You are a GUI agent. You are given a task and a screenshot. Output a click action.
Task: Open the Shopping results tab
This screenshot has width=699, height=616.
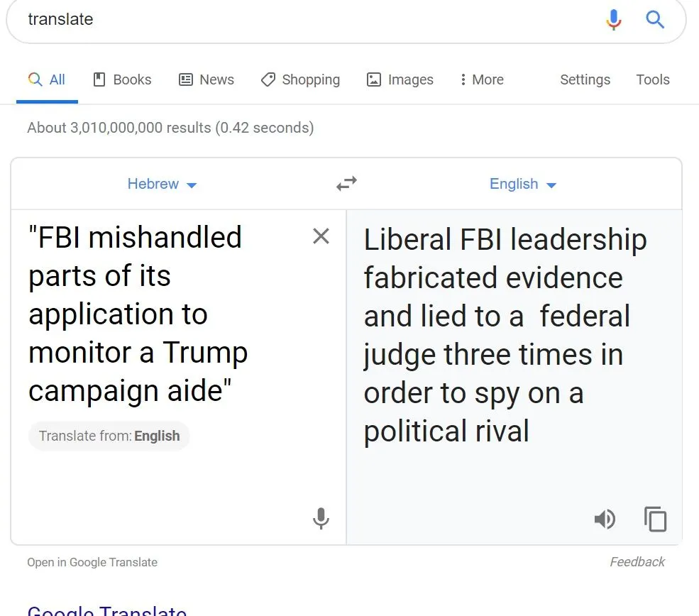tap(300, 79)
